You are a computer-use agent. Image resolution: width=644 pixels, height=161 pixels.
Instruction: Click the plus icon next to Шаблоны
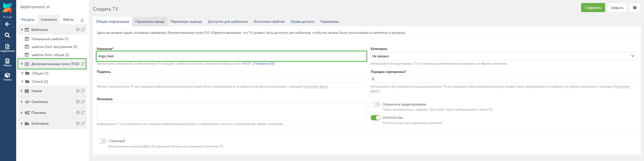(x=78, y=30)
